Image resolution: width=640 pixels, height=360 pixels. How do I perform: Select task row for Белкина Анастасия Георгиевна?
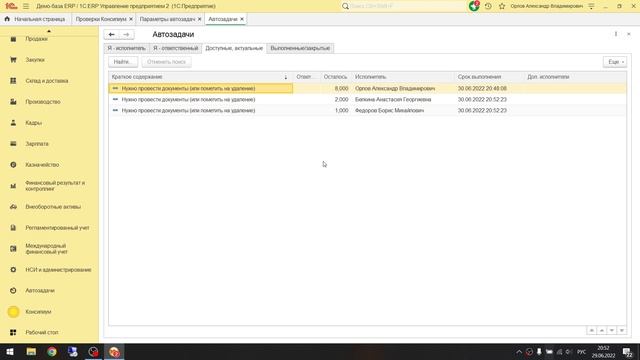[x=367, y=100]
